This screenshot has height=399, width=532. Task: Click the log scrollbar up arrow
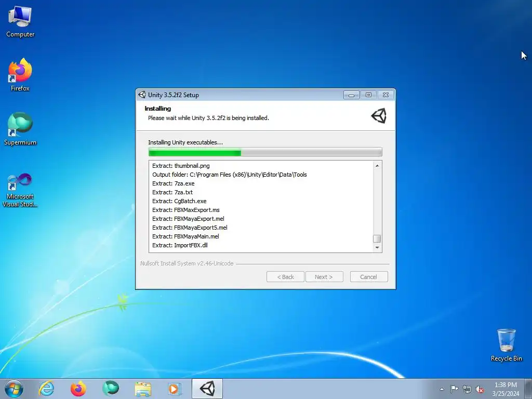pos(377,166)
